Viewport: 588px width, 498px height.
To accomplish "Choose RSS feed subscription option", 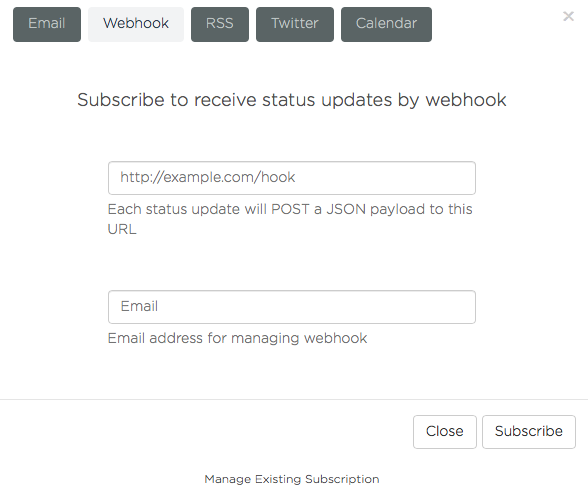I will point(220,24).
